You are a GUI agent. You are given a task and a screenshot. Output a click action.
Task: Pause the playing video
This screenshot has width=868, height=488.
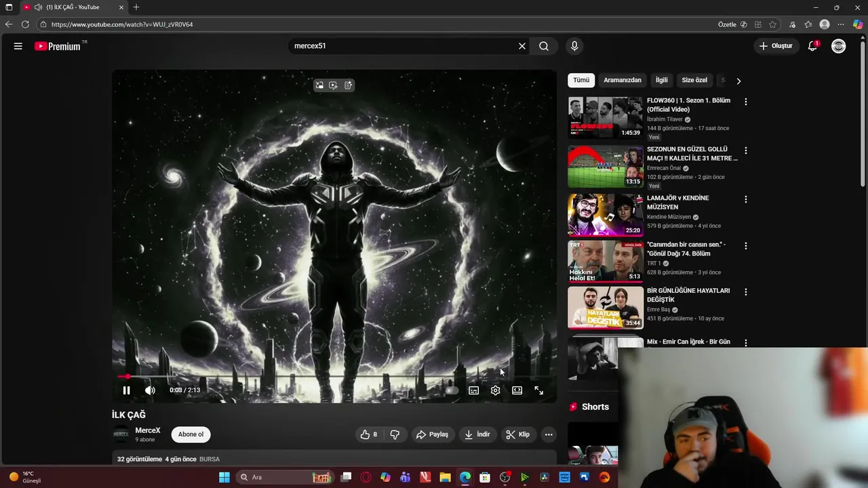pos(126,390)
